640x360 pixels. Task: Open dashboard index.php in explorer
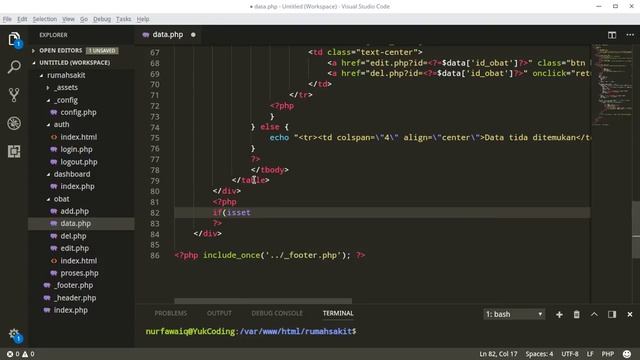(77, 187)
